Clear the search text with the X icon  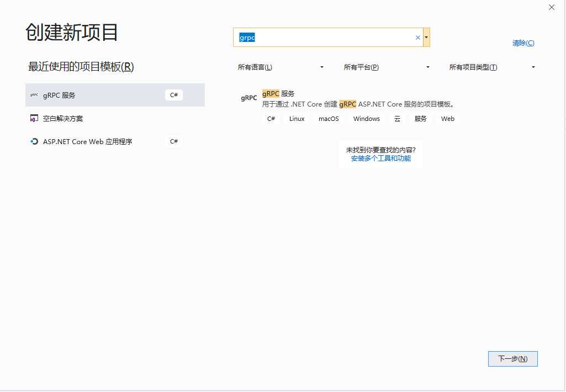coord(417,38)
